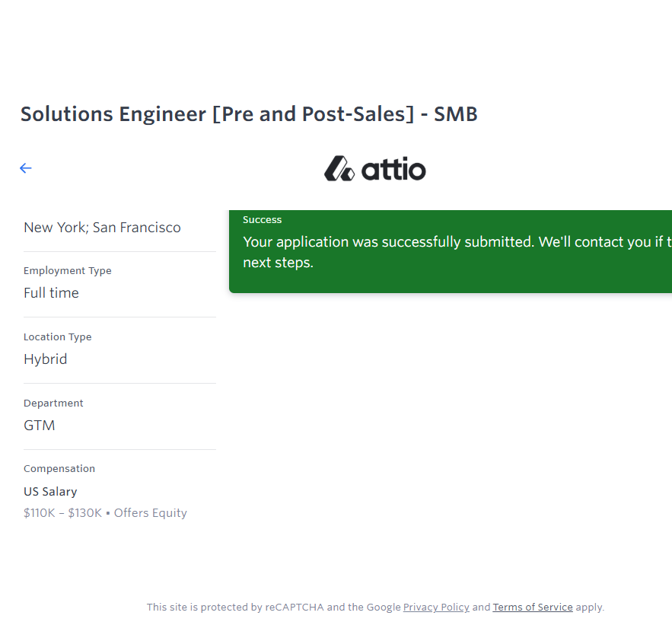Click the attio wordmark text
Image resolution: width=672 pixels, height=622 pixels.
tap(393, 169)
